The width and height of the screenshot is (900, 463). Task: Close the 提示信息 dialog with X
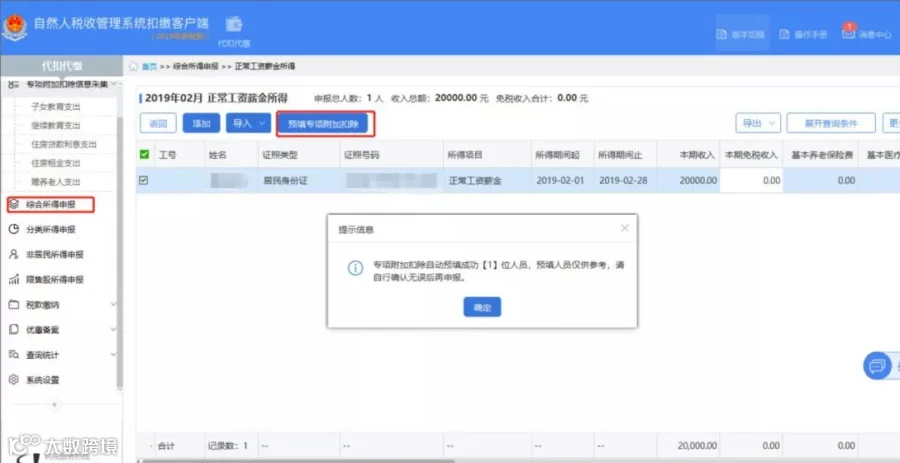coord(625,228)
